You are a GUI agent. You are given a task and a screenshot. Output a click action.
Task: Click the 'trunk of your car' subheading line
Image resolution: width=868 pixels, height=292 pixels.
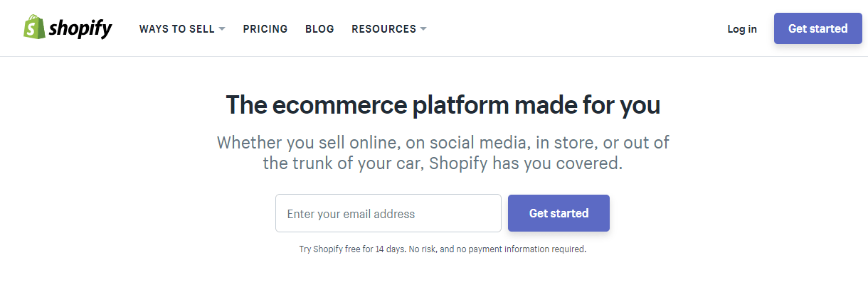pyautogui.click(x=443, y=163)
